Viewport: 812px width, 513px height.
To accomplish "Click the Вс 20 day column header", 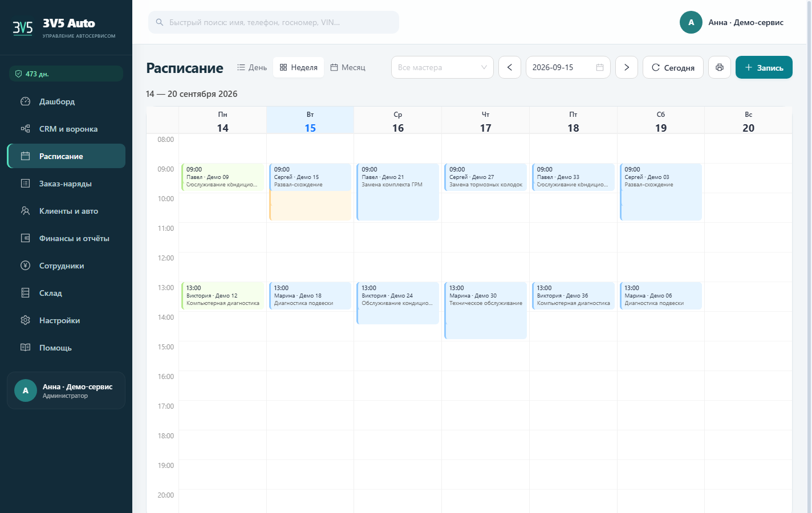I will [x=748, y=120].
